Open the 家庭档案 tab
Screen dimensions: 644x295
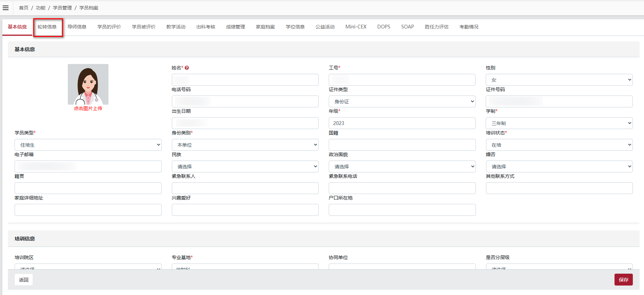pyautogui.click(x=265, y=27)
